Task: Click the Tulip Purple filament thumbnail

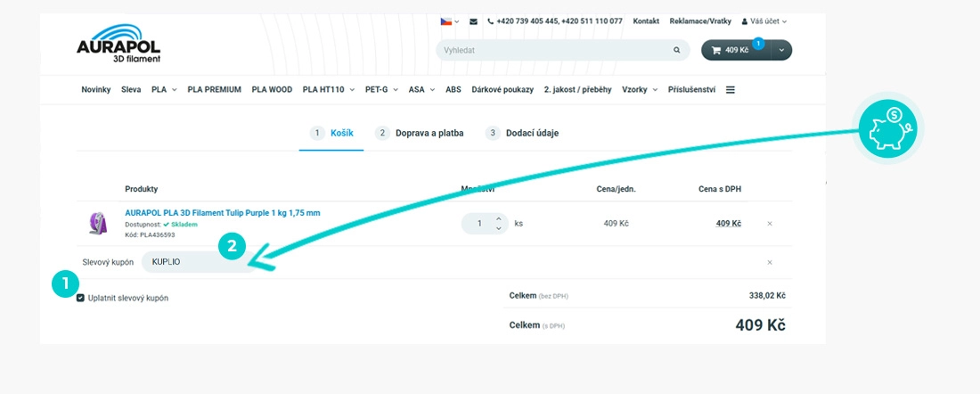Action: (98, 223)
